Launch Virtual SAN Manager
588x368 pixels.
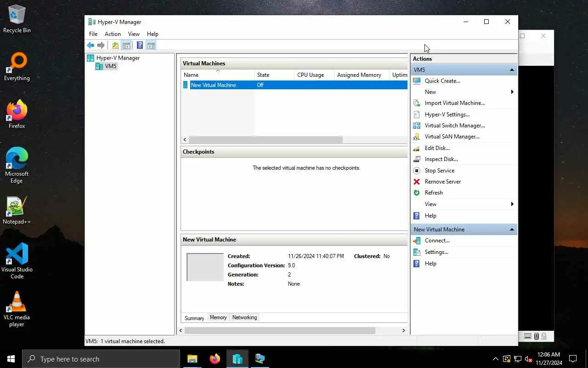452,137
